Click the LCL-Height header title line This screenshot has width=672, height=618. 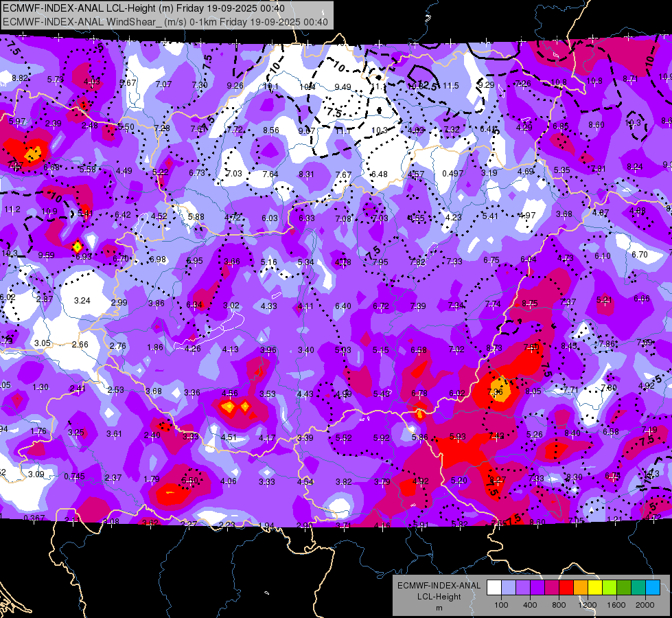(x=143, y=8)
